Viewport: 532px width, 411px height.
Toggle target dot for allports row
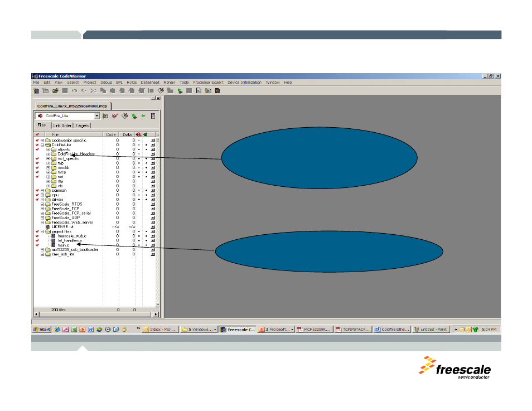click(x=139, y=149)
